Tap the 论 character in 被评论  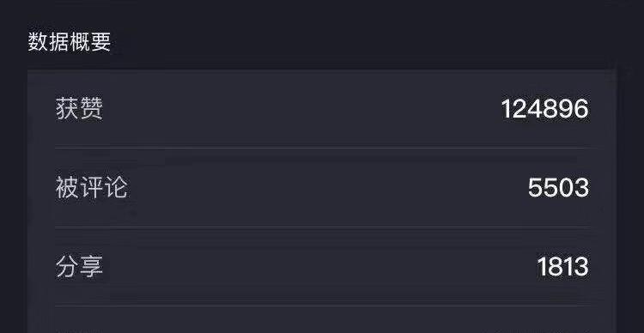click(x=115, y=188)
